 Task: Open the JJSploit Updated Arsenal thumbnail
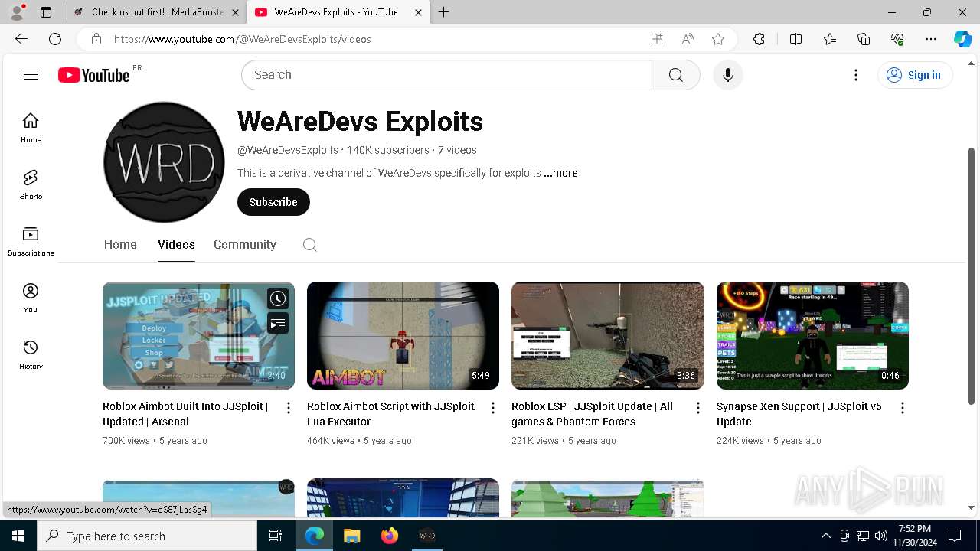[198, 335]
